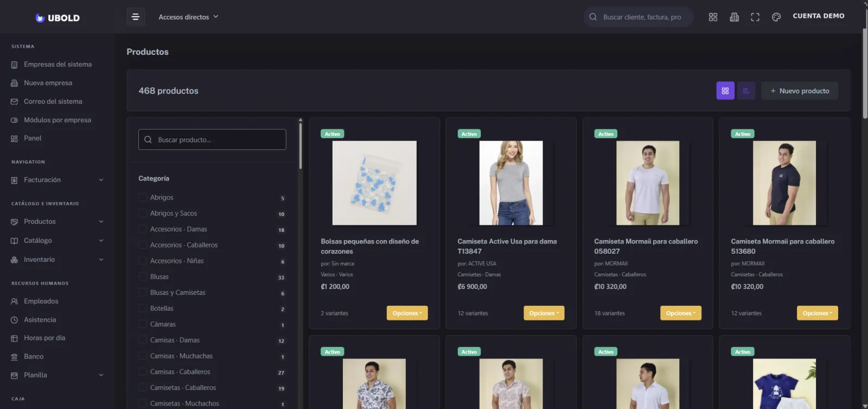Switch to list view of products
The image size is (868, 409).
[746, 91]
